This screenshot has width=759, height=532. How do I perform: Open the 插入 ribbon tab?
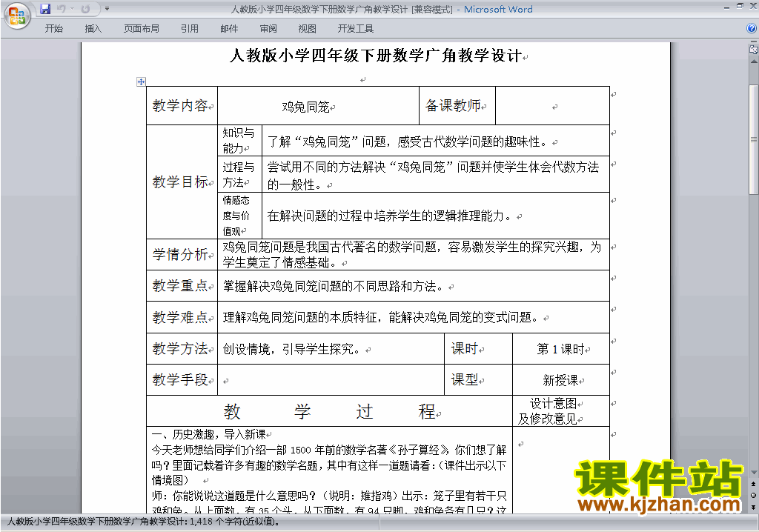pyautogui.click(x=93, y=29)
